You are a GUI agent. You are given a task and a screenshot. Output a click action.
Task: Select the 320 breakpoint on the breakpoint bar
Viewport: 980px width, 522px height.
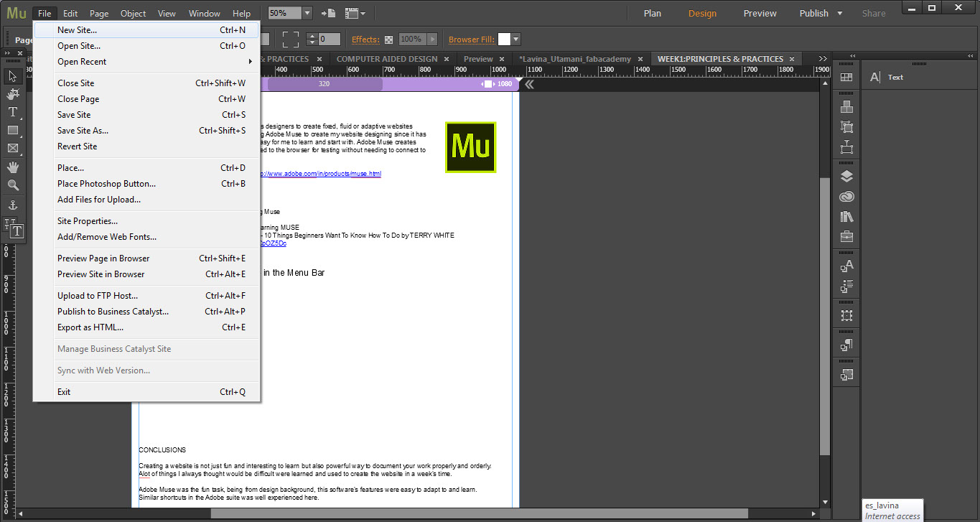click(x=325, y=84)
